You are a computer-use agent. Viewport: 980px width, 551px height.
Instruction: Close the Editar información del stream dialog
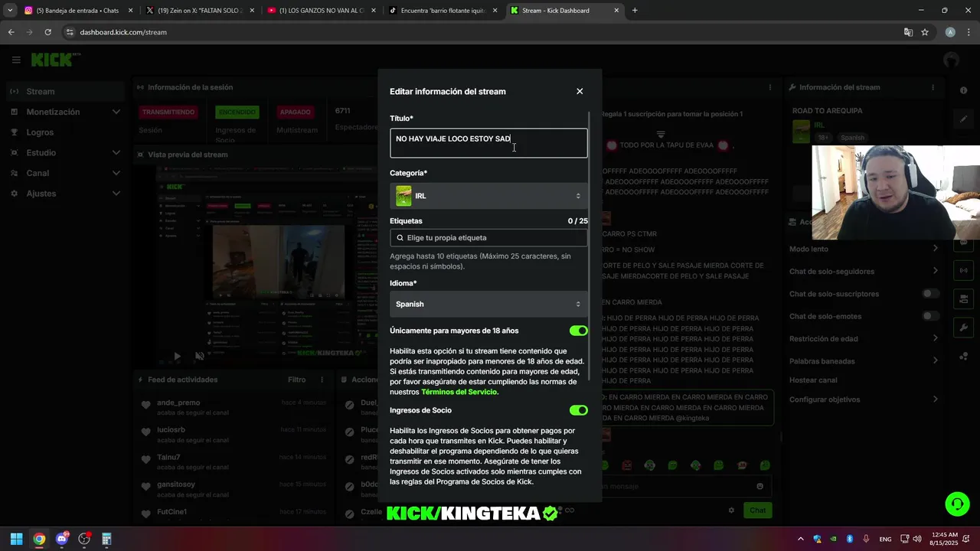(x=580, y=91)
